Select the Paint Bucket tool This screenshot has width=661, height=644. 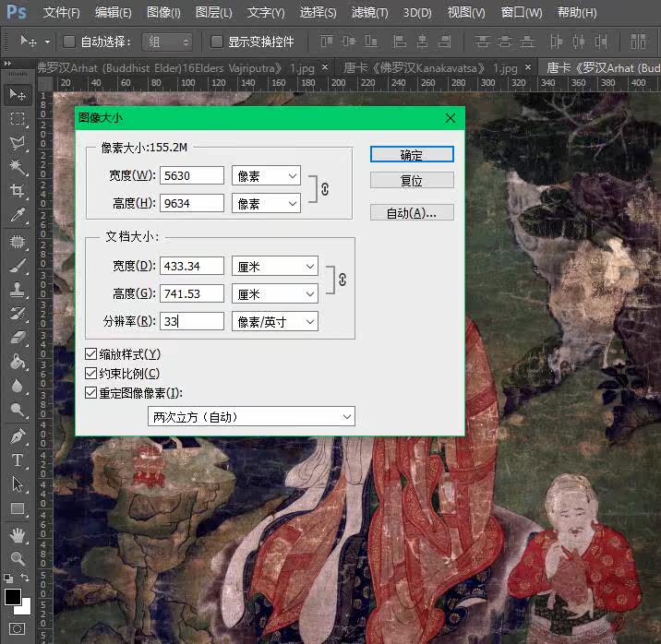(18, 362)
